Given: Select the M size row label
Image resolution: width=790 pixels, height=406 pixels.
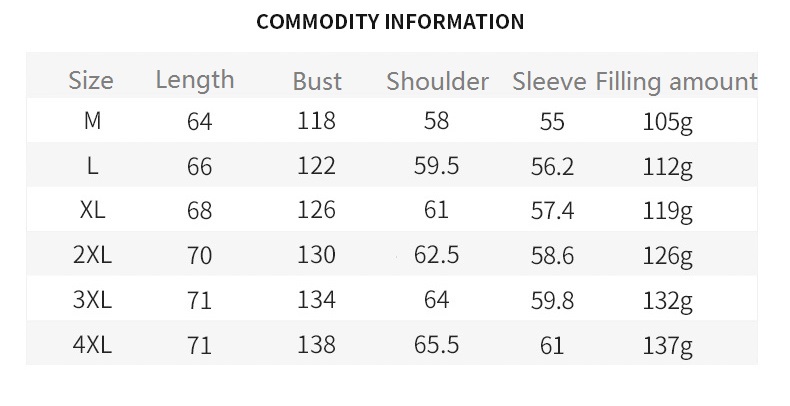Looking at the screenshot, I should (92, 121).
